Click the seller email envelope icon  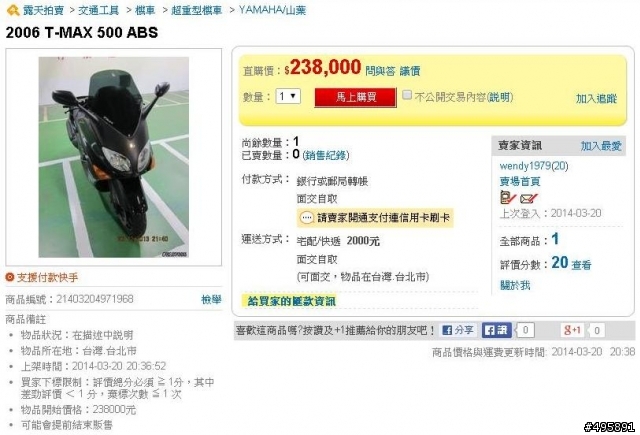(x=529, y=198)
